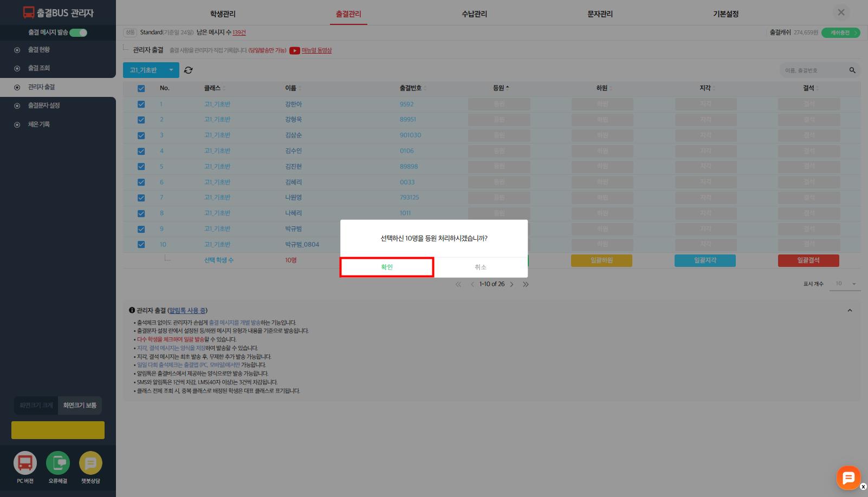Viewport: 868px width, 497px height.
Task: Click the name or 출결번호 search field
Action: [x=813, y=70]
